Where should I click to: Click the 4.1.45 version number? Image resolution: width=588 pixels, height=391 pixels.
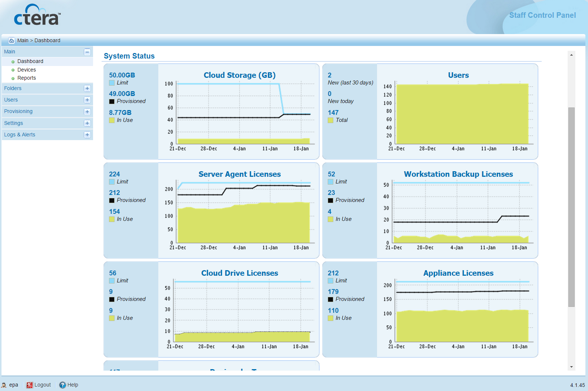[x=577, y=385]
